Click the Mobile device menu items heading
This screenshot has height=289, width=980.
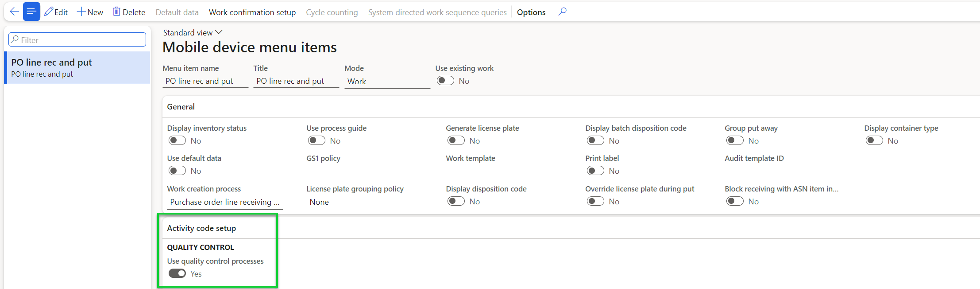click(250, 47)
